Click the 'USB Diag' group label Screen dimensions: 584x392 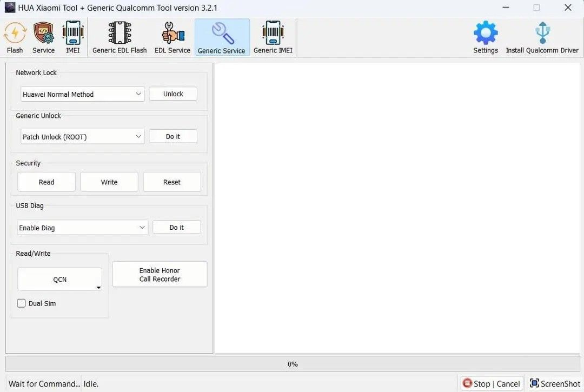(x=29, y=205)
